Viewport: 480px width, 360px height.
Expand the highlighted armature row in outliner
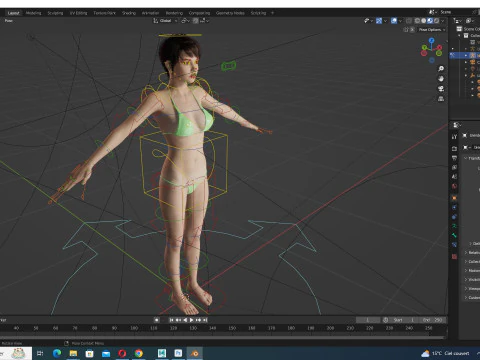[466, 55]
